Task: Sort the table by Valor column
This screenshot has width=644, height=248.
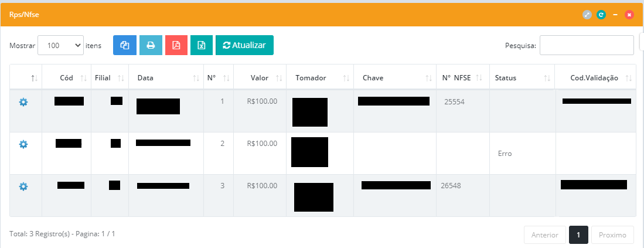Action: point(259,78)
